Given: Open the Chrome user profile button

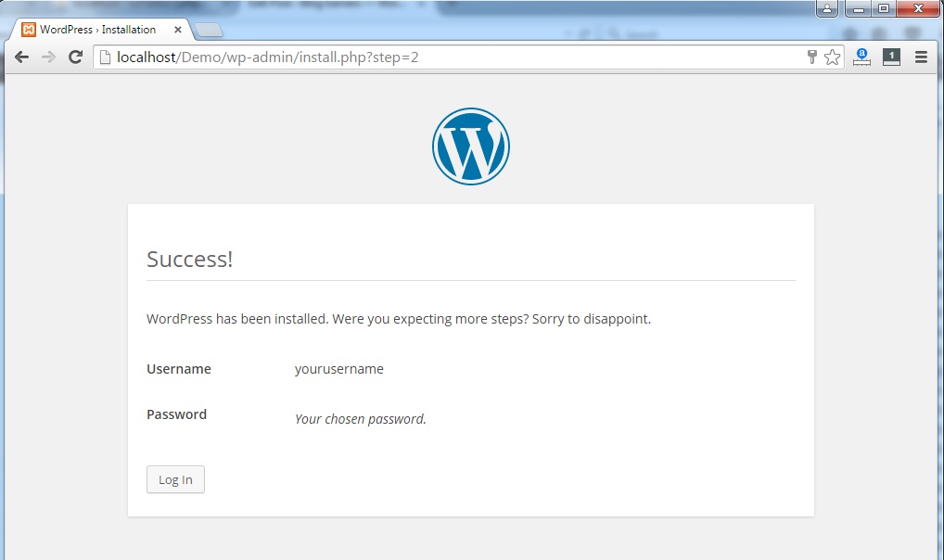Looking at the screenshot, I should pyautogui.click(x=826, y=8).
